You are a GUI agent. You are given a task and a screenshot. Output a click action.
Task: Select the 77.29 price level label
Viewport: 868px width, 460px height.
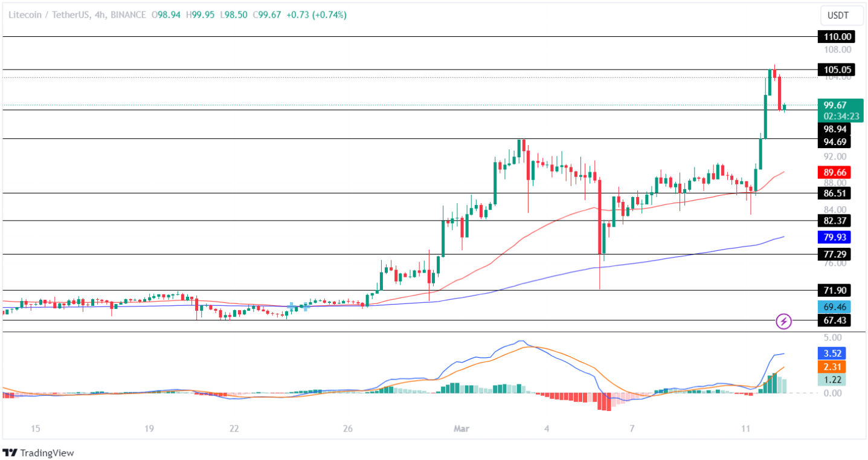pos(834,254)
